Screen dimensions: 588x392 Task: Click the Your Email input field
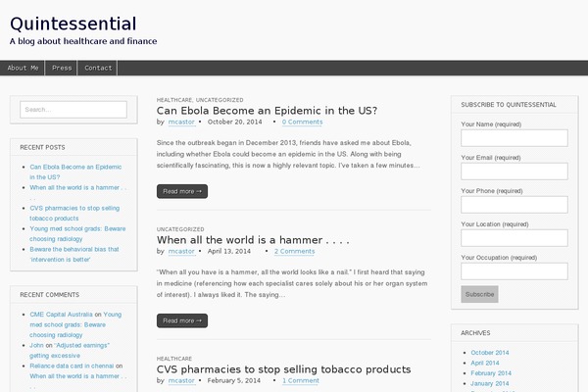click(514, 171)
